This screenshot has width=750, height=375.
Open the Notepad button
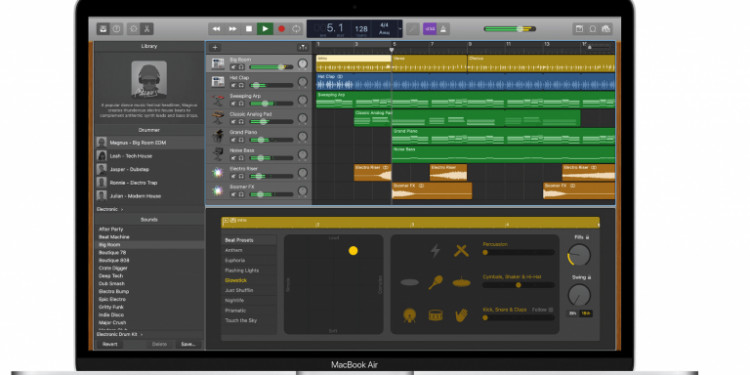[x=579, y=29]
